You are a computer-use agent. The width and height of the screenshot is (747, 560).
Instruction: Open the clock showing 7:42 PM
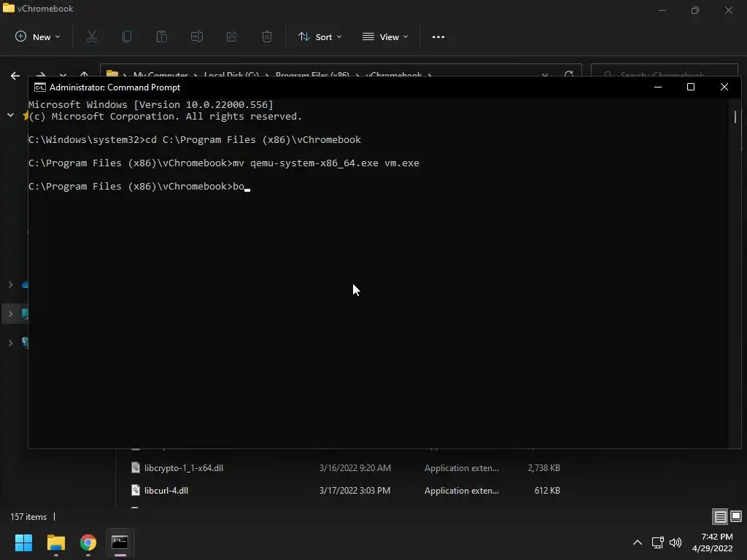click(x=713, y=542)
